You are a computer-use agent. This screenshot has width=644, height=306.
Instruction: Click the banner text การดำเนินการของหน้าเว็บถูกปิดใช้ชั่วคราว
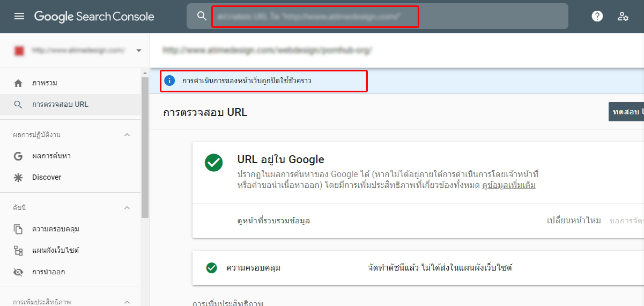(x=247, y=81)
